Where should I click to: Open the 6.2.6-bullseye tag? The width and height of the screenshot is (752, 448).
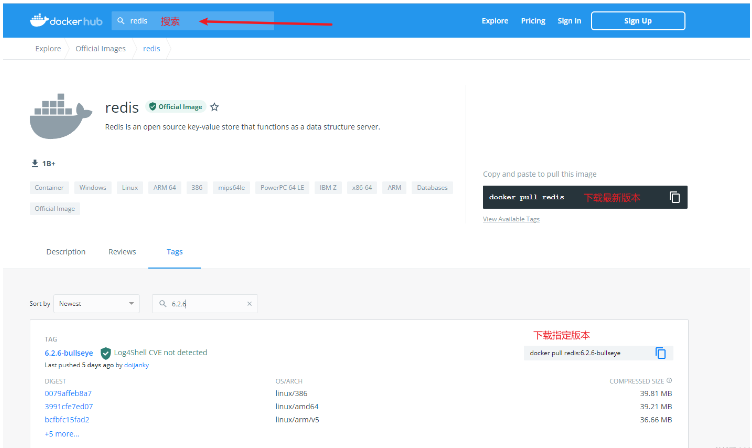pyautogui.click(x=69, y=353)
